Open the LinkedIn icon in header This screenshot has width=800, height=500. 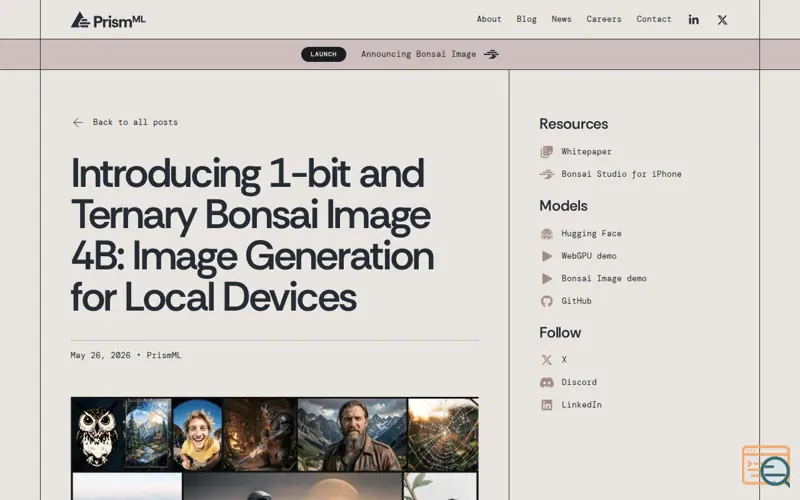click(693, 19)
